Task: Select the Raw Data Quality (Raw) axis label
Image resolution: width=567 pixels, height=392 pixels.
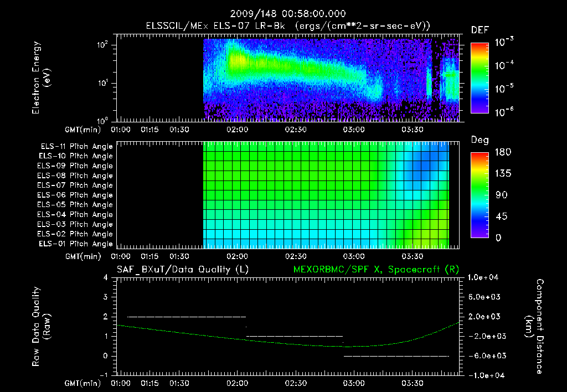Action: 41,327
